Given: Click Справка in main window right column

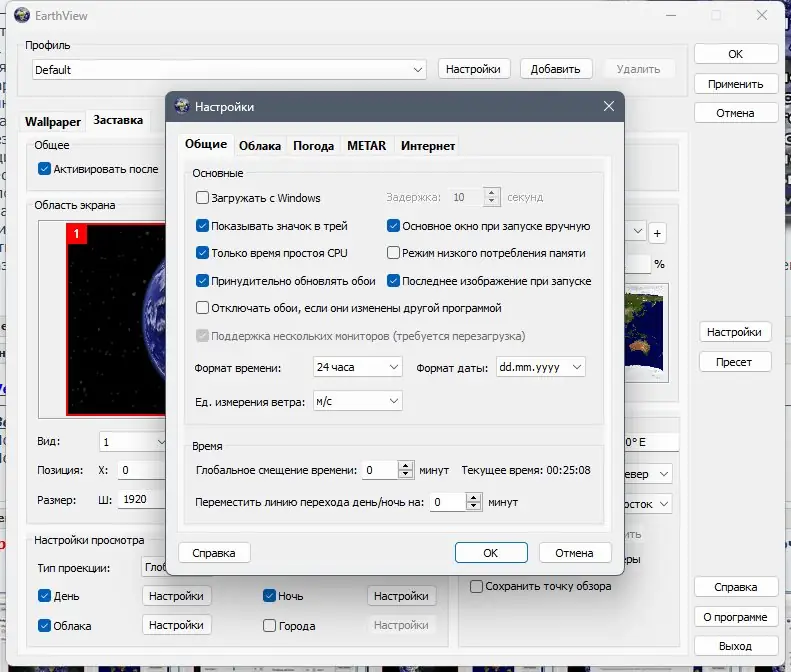Looking at the screenshot, I should click(x=736, y=587).
